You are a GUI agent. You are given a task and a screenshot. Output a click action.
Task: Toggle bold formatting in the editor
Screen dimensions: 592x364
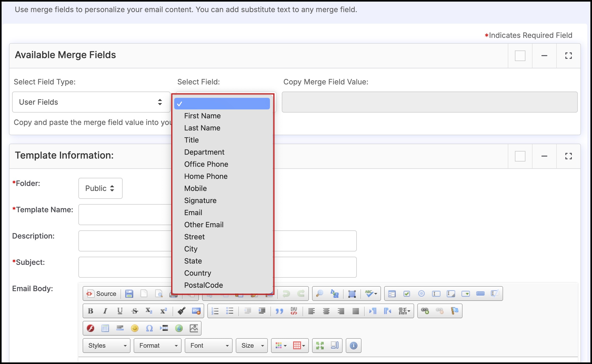[x=91, y=311]
